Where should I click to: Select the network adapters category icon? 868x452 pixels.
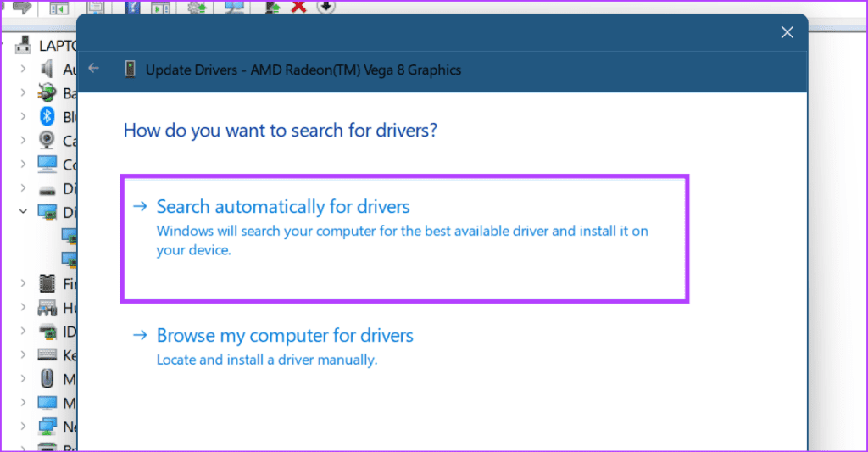click(x=47, y=427)
